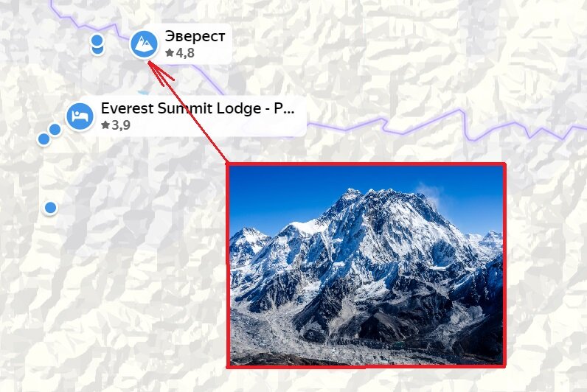The image size is (587, 392).
Task: Click the star icon beside rating 3,9
Action: pos(105,125)
